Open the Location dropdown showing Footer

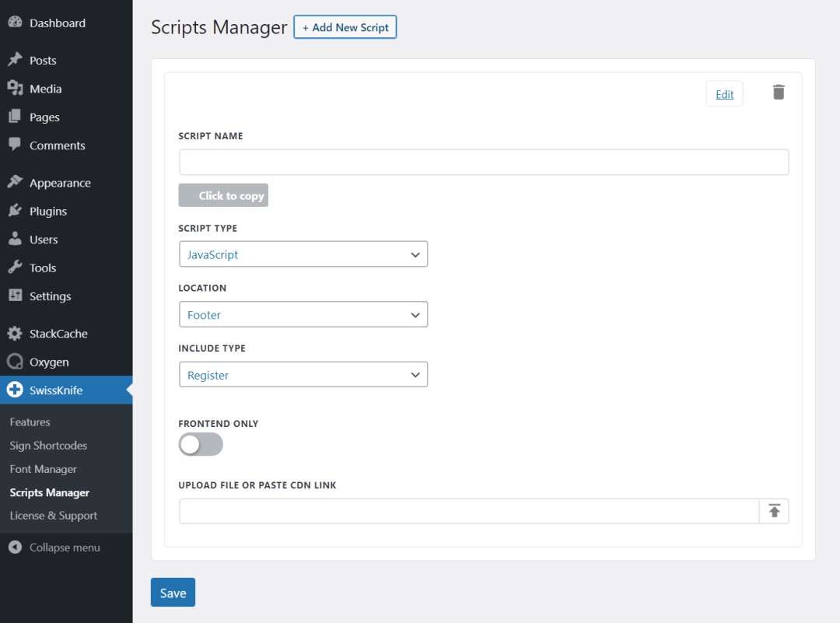pos(303,314)
